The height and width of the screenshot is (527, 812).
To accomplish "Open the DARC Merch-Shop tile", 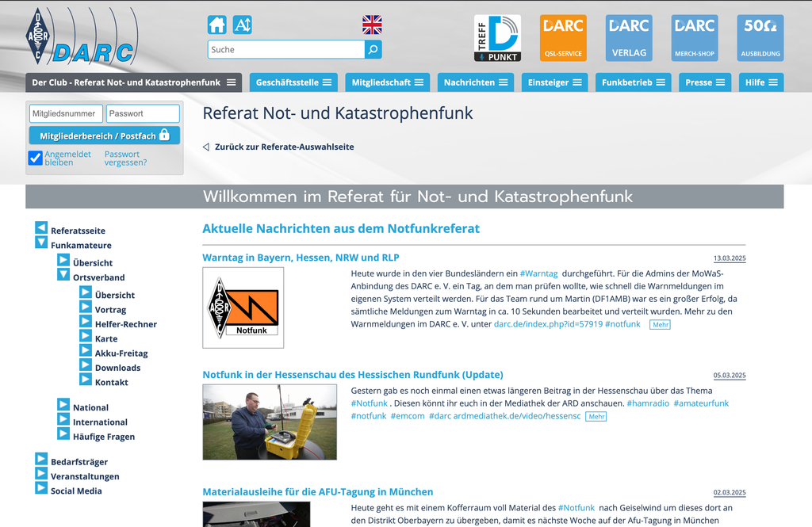I will pos(695,38).
